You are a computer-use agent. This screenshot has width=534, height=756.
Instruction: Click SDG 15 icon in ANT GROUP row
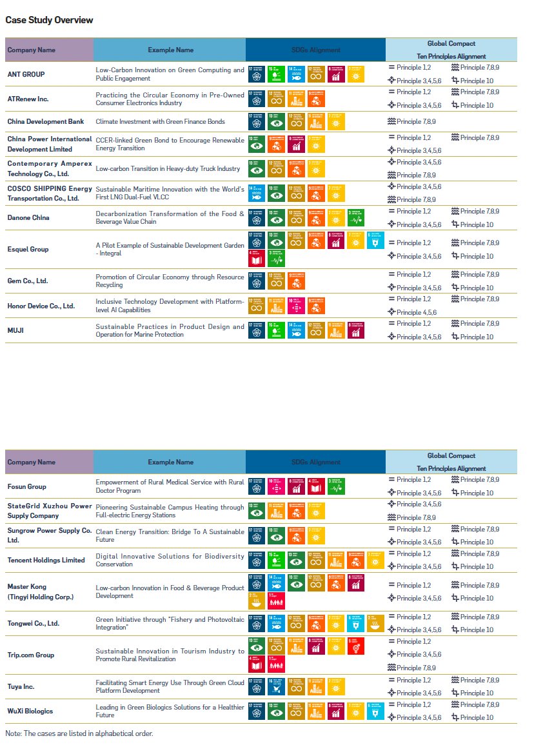click(277, 74)
